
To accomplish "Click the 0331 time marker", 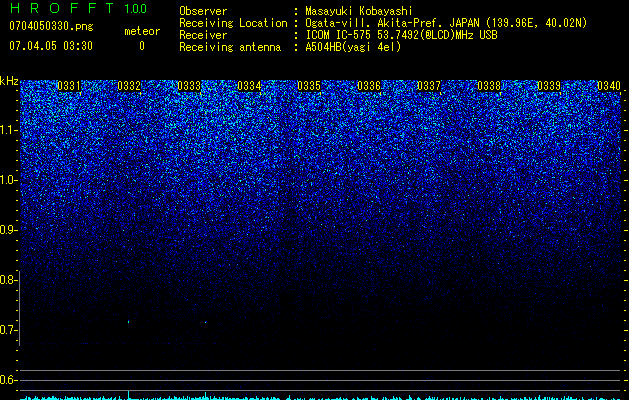I will 69,86.
